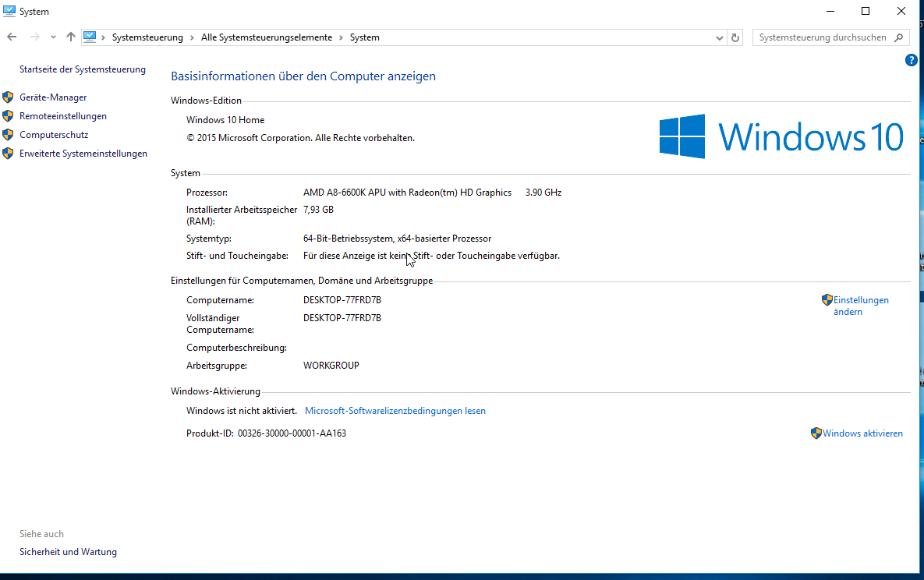
Task: Click processor text AMD A8-6600K APU
Action: click(407, 193)
